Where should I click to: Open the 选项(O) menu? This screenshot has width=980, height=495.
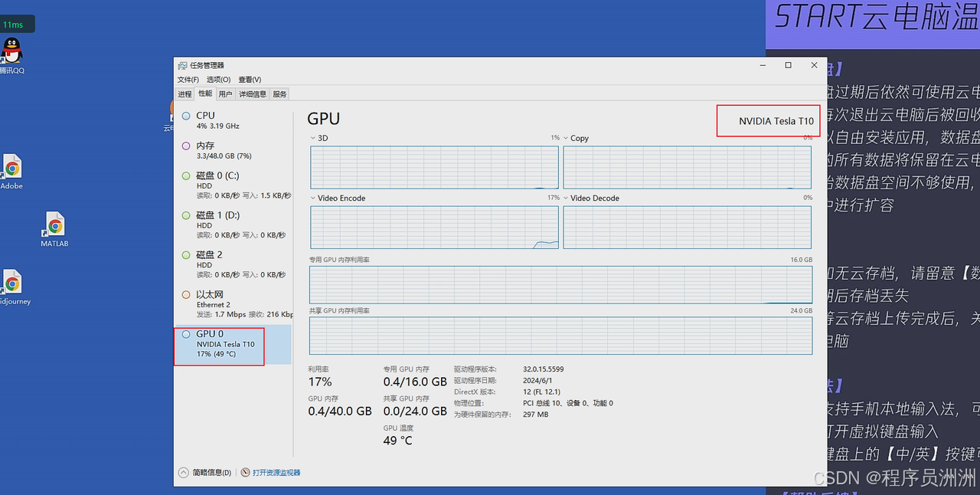[218, 80]
